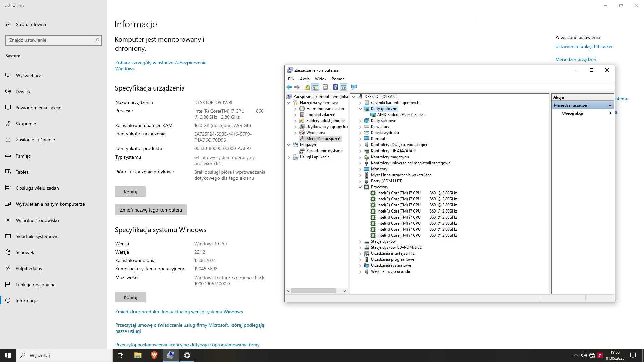Expand Kontrolery dźwięku, wideo i gier node
644x362 pixels.
tap(360, 145)
